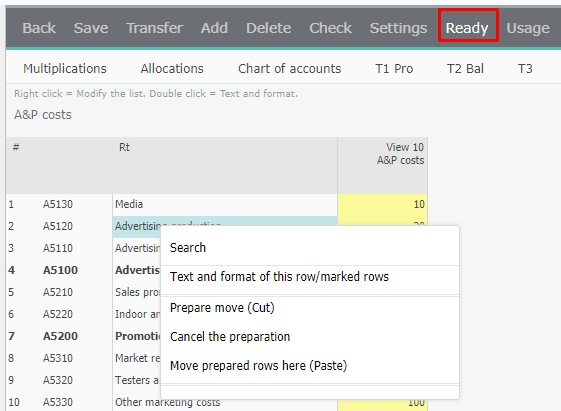The height and width of the screenshot is (411, 561).
Task: Select Delete in the toolbar
Action: point(268,28)
